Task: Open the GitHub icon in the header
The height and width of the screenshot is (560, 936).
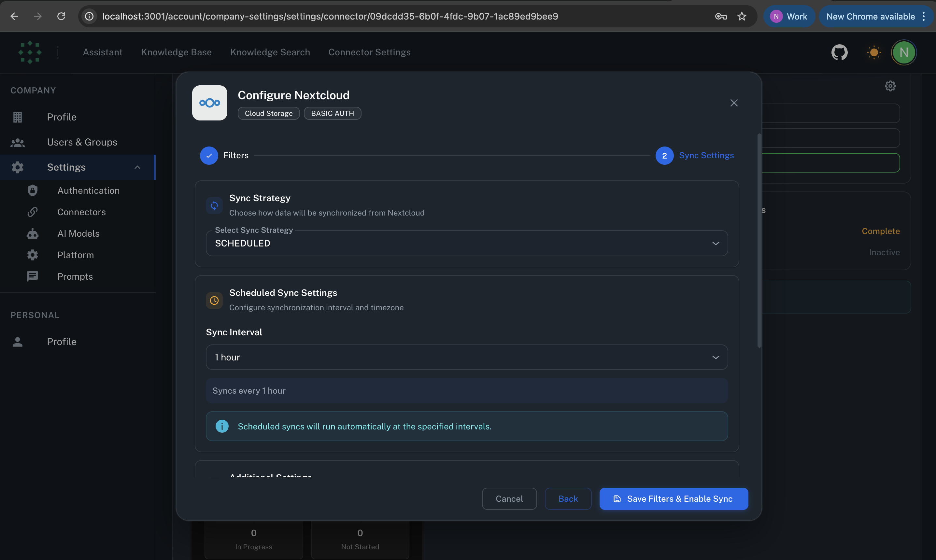Action: 839,52
